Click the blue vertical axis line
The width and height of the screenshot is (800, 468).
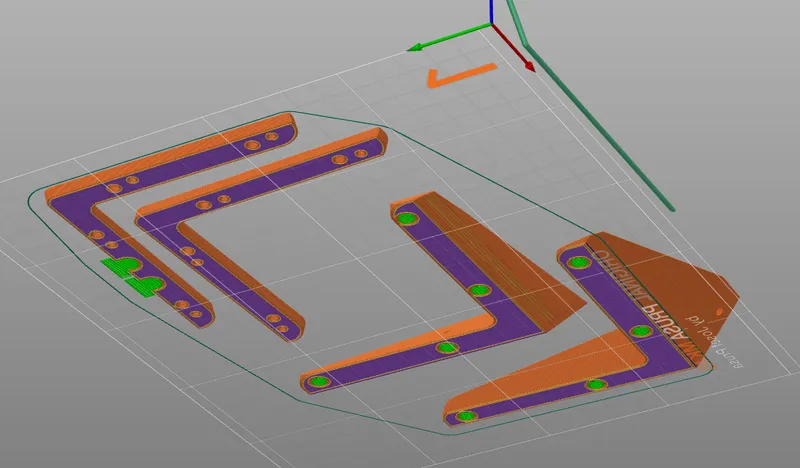pyautogui.click(x=491, y=12)
